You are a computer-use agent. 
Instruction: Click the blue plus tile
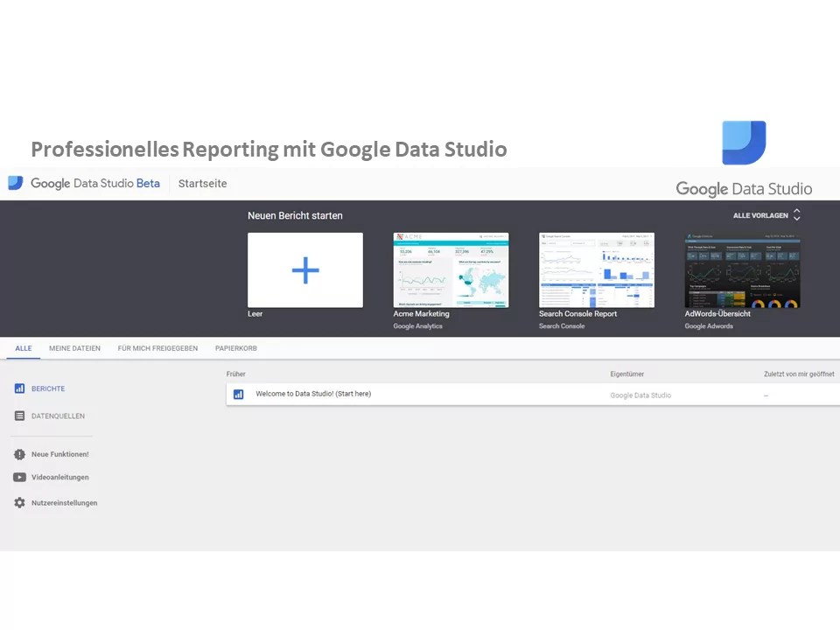click(x=304, y=269)
